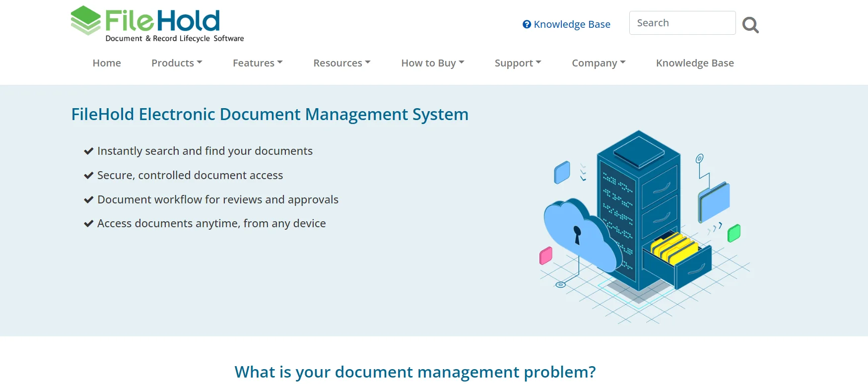This screenshot has width=868, height=384.
Task: Open the How to Buy dropdown
Action: pyautogui.click(x=433, y=63)
